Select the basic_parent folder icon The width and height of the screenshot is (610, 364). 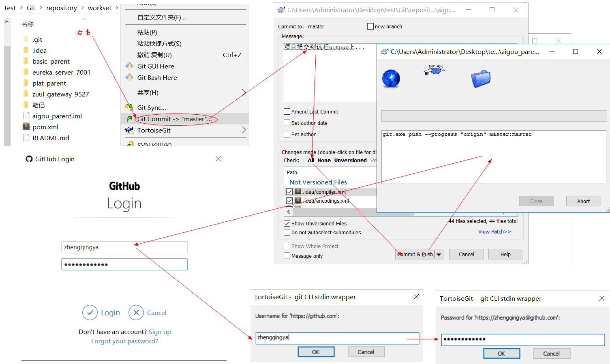click(26, 61)
